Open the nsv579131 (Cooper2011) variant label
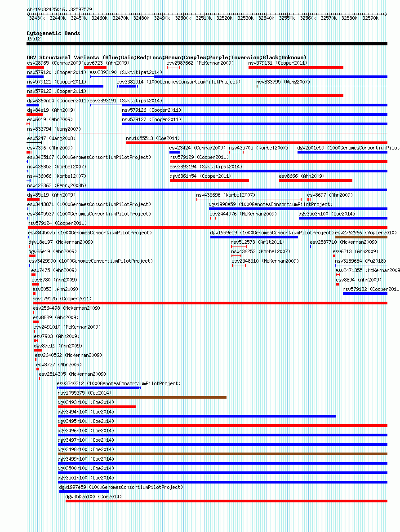This screenshot has height=532, width=400. click(x=278, y=63)
